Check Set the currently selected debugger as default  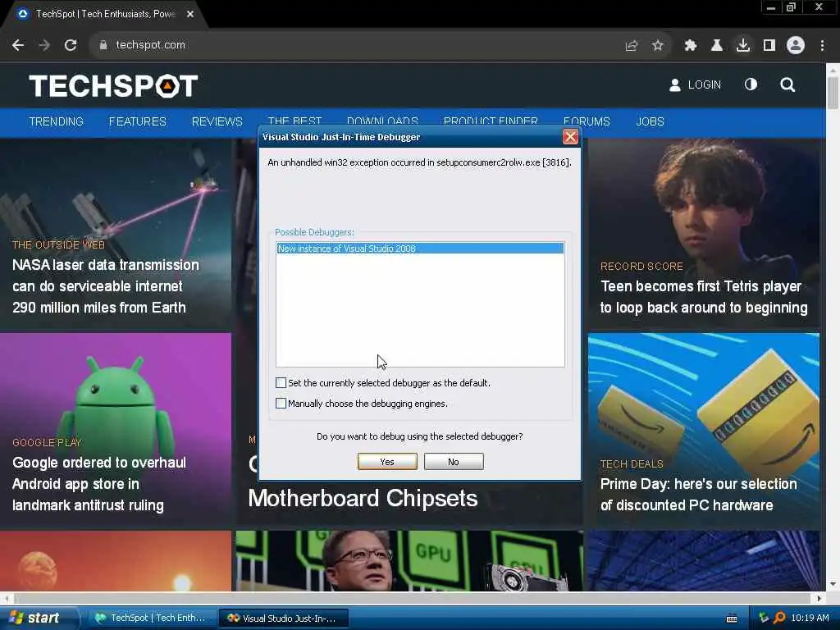click(x=281, y=383)
